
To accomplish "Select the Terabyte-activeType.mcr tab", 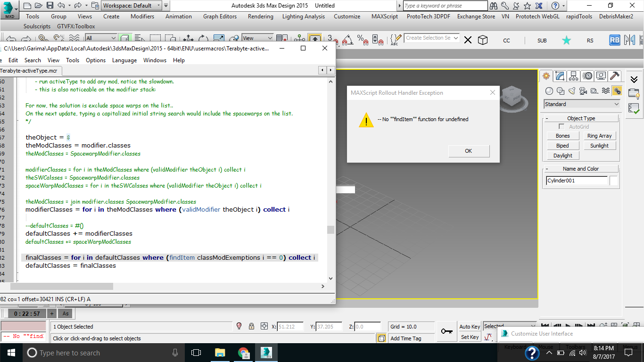I will click(29, 71).
